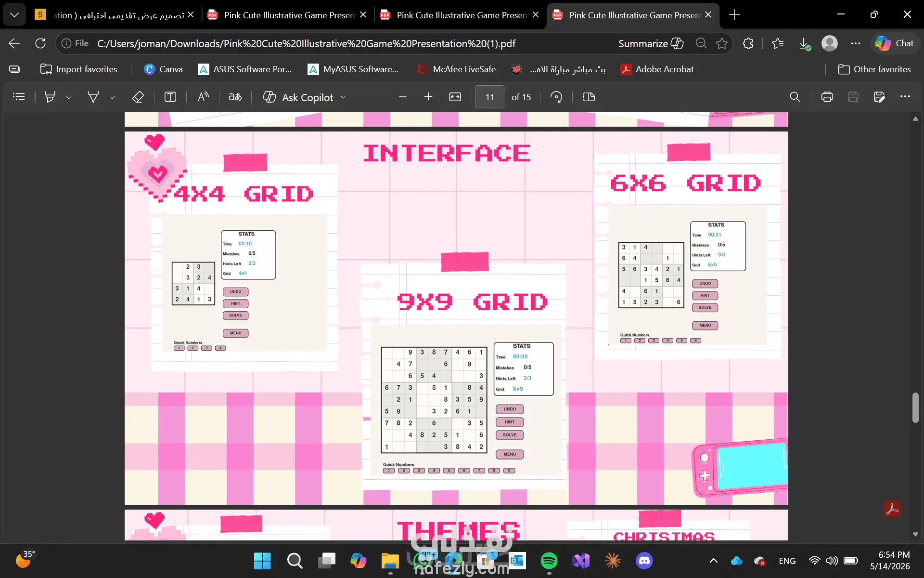Zoom out of the PDF page
The width and height of the screenshot is (924, 578).
pos(403,97)
